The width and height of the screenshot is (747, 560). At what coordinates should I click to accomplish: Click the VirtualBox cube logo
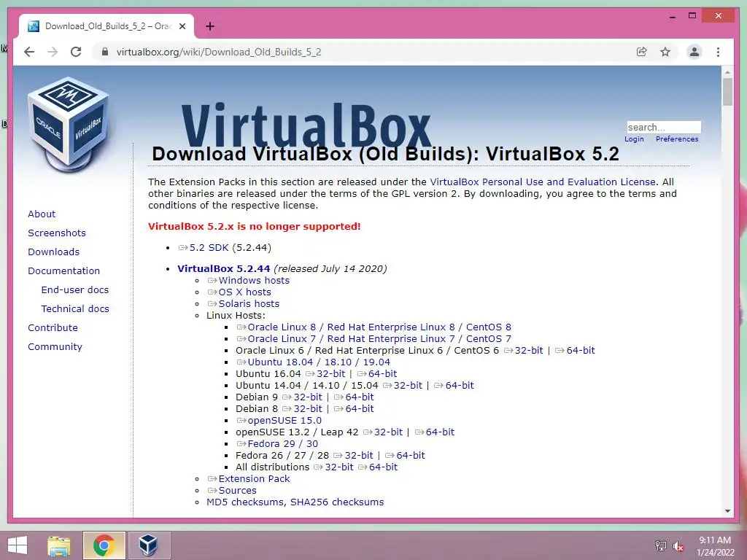click(x=68, y=124)
